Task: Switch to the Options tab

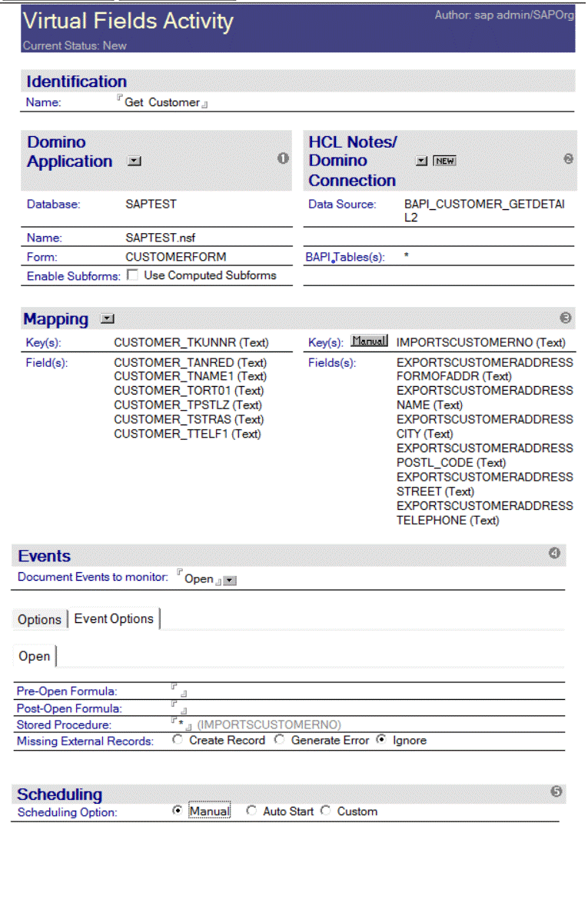Action: pos(39,619)
